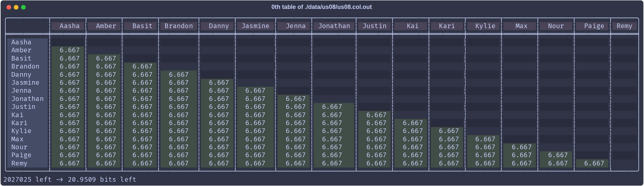Click the '20.9509 bits left' status text
Viewport: 644px width, 186px height.
102,179
